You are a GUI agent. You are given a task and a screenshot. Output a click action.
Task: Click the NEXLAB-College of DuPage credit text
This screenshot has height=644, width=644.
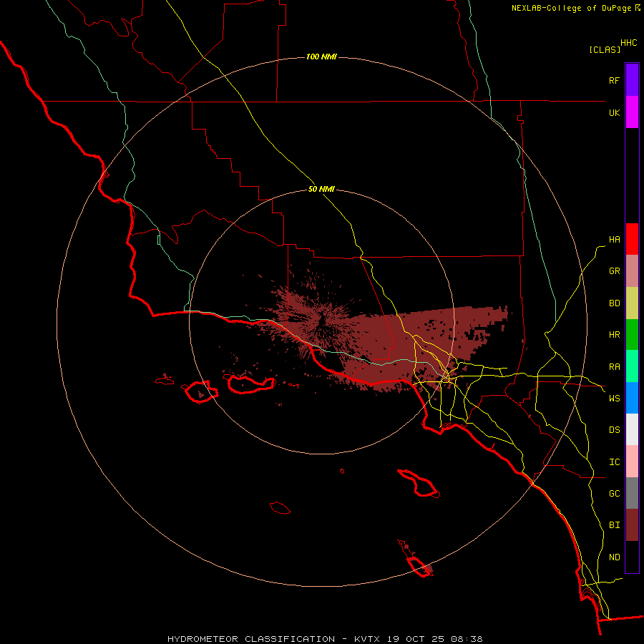click(571, 8)
